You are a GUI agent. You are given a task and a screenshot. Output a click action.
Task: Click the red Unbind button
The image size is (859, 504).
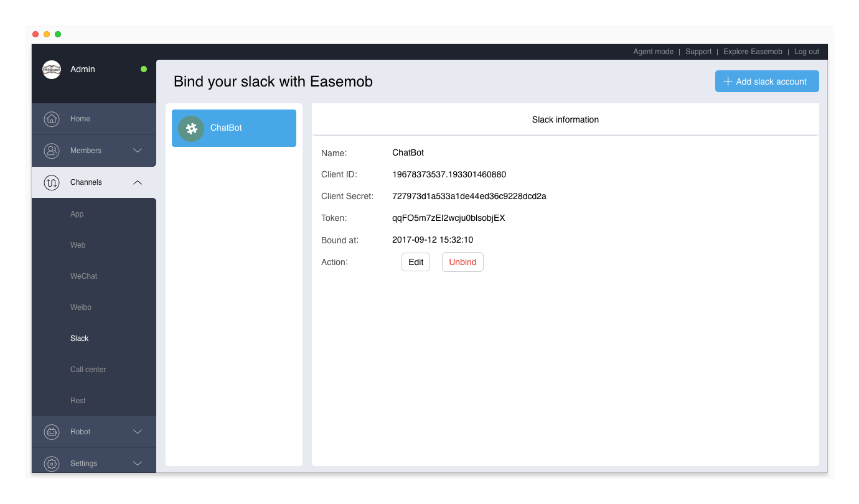[x=462, y=262]
